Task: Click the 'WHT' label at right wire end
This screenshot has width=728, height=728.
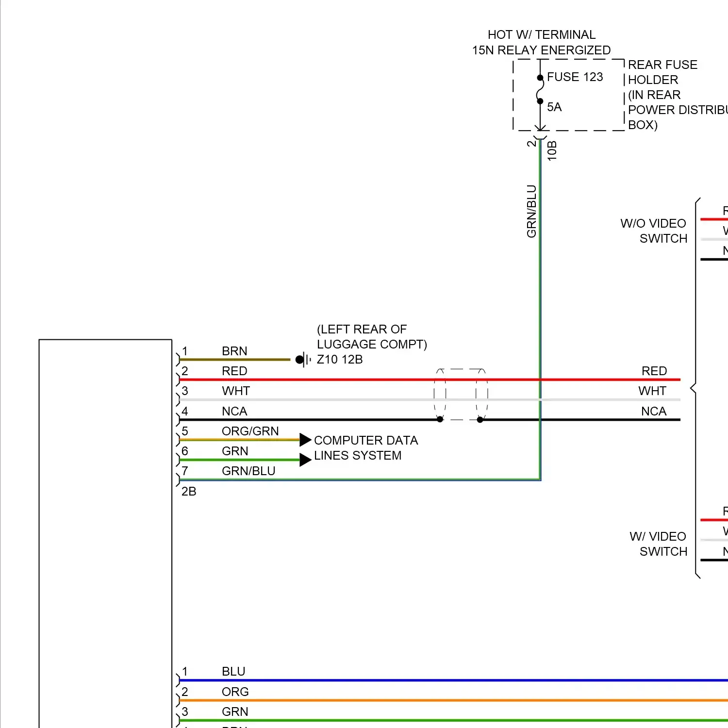Action: tap(652, 391)
